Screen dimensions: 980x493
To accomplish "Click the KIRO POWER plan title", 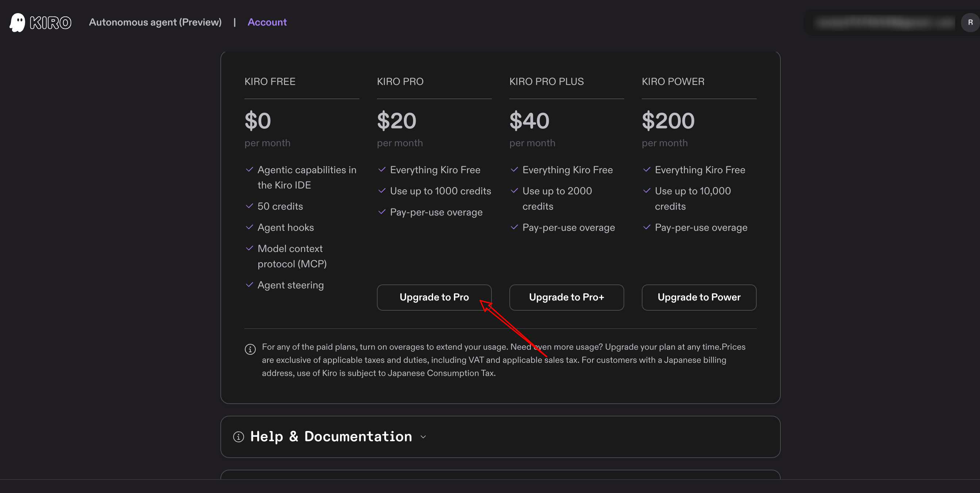I will 673,82.
